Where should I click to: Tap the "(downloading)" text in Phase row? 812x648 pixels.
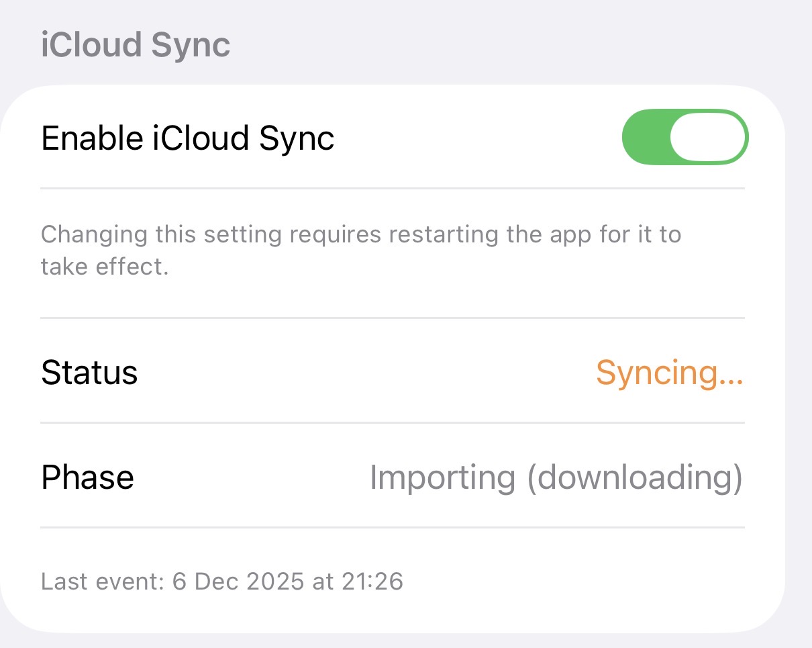(635, 477)
